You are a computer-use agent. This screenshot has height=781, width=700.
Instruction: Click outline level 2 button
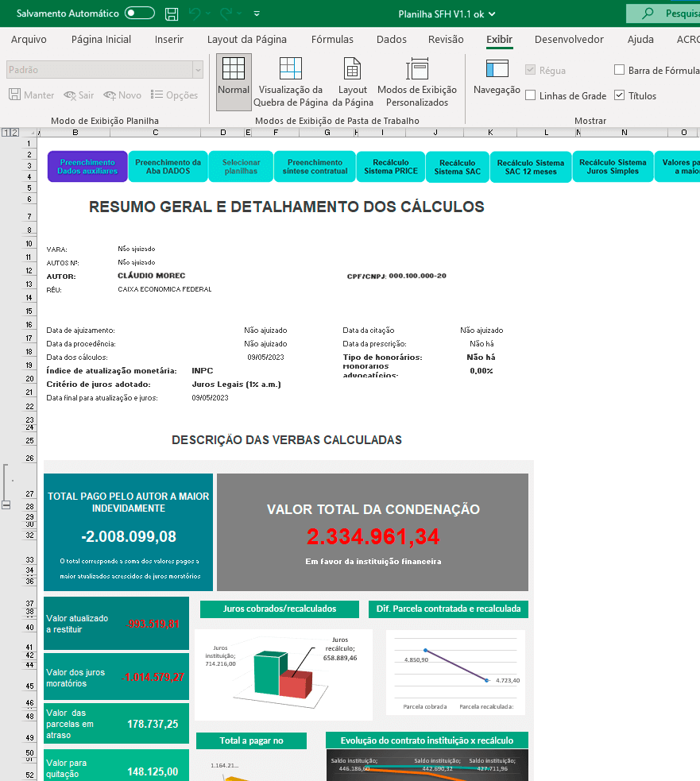(x=14, y=133)
